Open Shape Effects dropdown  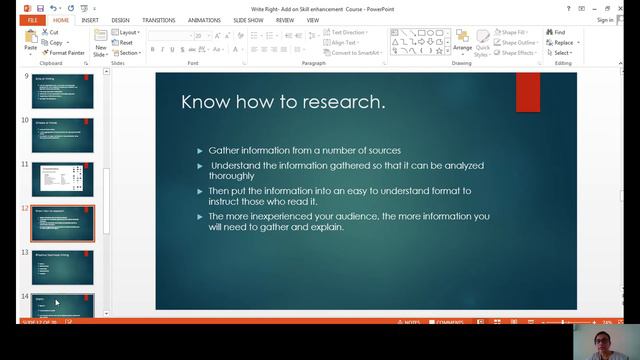click(x=516, y=53)
